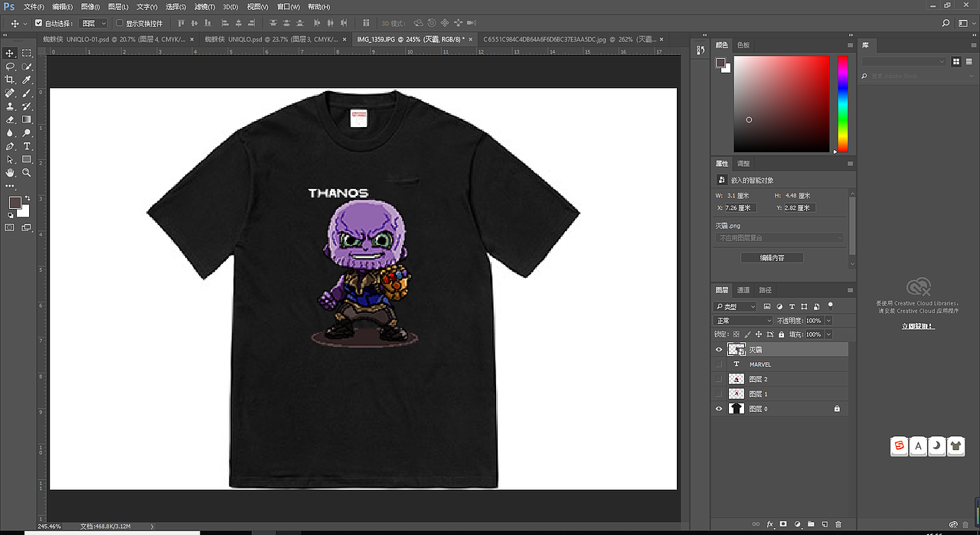
Task: Select the Blur tool
Action: click(10, 132)
